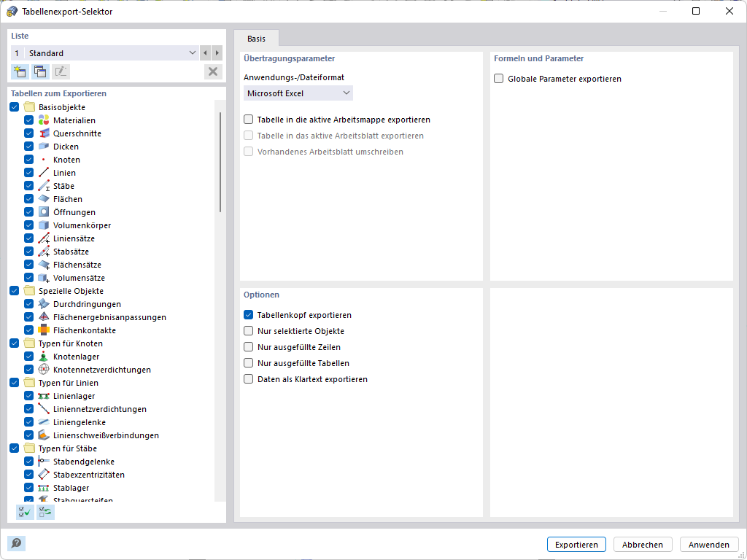This screenshot has height=560, width=747.
Task: Click the check all tables icon
Action: (25, 512)
